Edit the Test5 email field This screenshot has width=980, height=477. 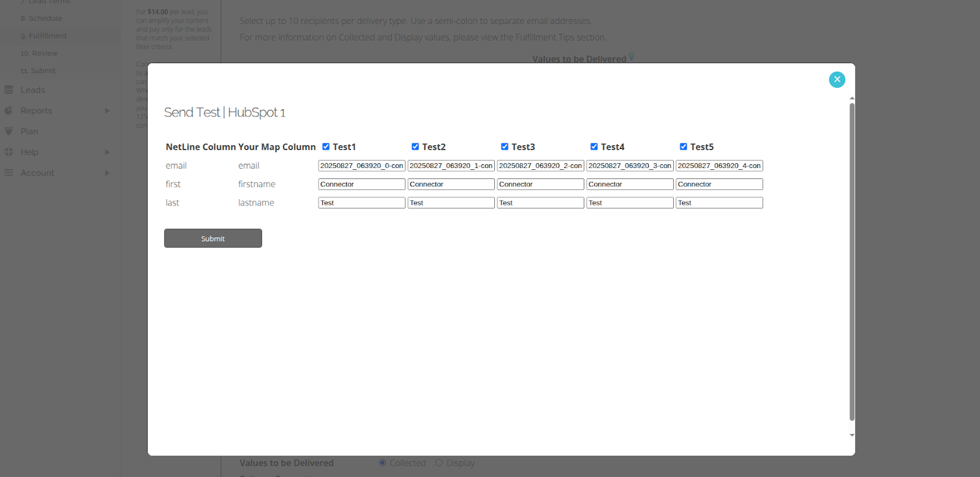(720, 166)
